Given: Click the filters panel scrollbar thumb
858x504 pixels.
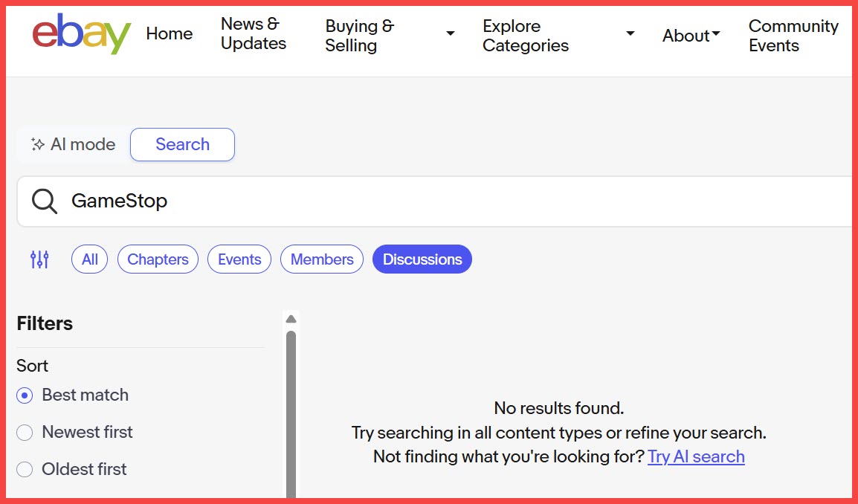Looking at the screenshot, I should pyautogui.click(x=291, y=416).
